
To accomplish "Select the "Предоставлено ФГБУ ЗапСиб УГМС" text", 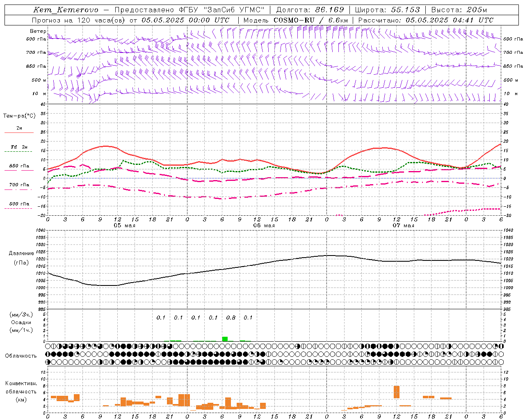I will pyautogui.click(x=190, y=10).
